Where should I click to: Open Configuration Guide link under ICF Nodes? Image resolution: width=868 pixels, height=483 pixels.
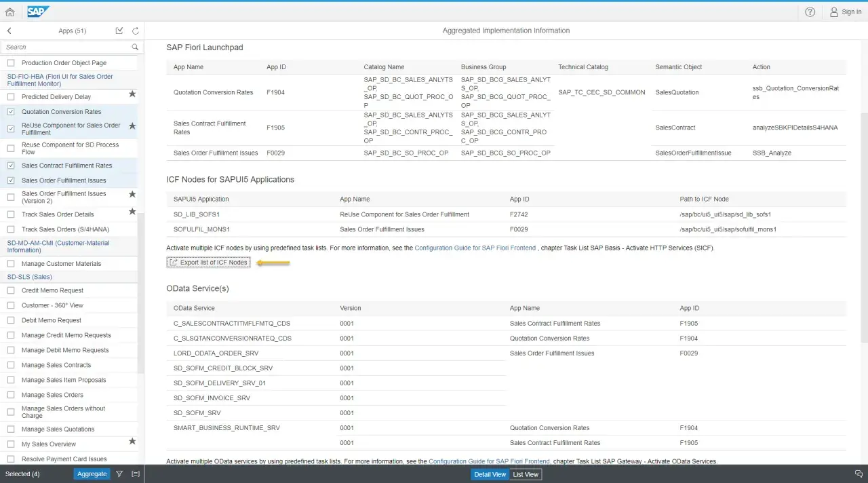click(475, 248)
